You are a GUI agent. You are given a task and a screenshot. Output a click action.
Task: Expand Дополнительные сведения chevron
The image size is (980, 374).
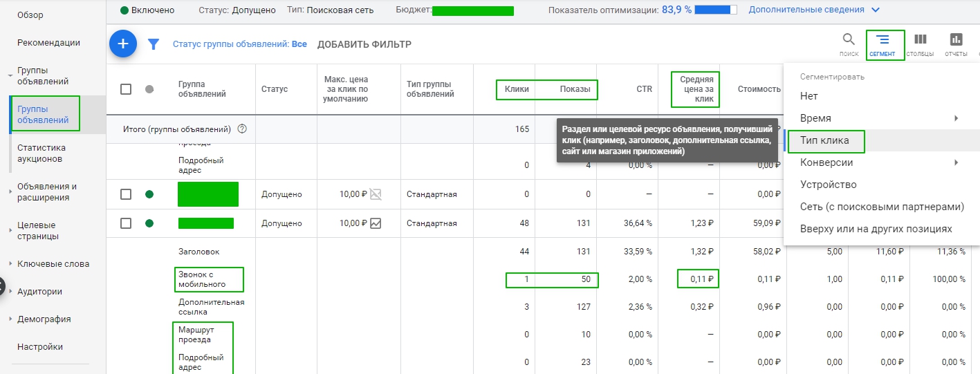click(876, 10)
